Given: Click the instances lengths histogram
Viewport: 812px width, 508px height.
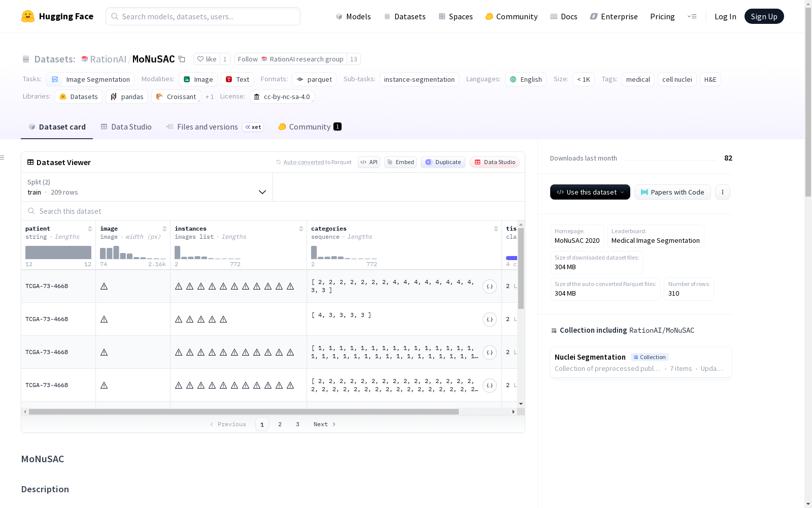Looking at the screenshot, I should tap(208, 252).
